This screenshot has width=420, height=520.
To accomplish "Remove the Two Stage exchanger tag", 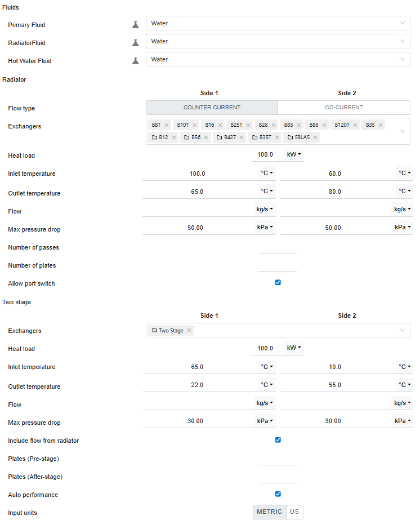I will click(x=189, y=331).
